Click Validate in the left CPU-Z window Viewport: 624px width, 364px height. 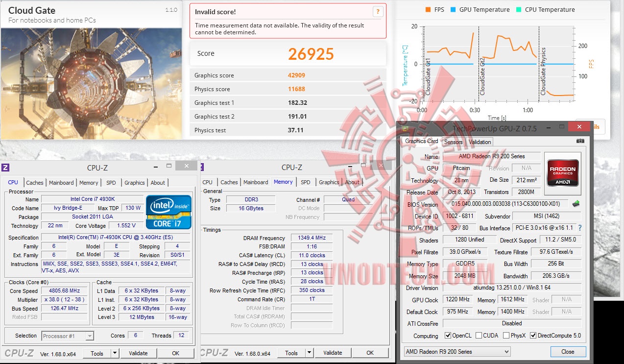coord(138,353)
